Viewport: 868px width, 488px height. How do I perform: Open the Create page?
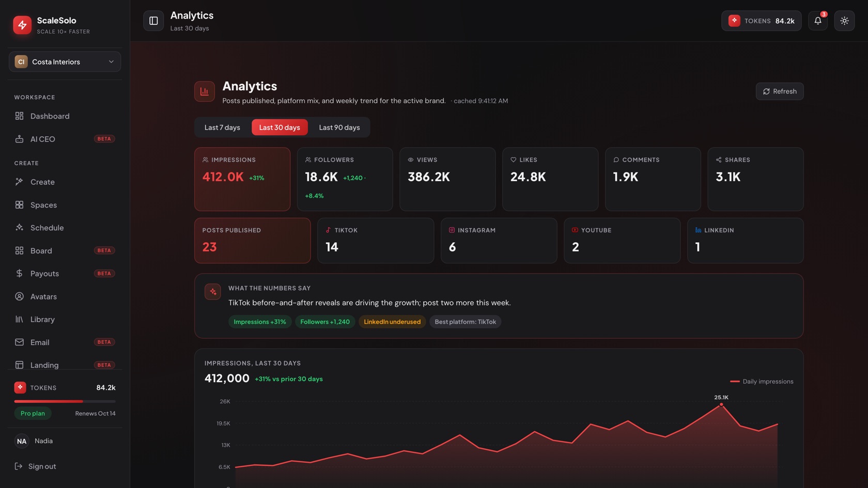pyautogui.click(x=65, y=182)
